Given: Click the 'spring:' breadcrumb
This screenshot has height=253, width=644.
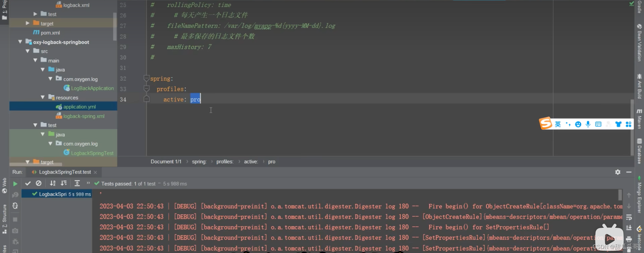Looking at the screenshot, I should point(199,162).
